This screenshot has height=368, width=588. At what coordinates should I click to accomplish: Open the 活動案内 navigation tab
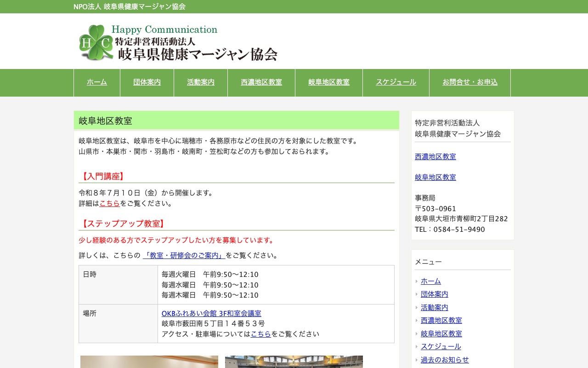point(201,82)
